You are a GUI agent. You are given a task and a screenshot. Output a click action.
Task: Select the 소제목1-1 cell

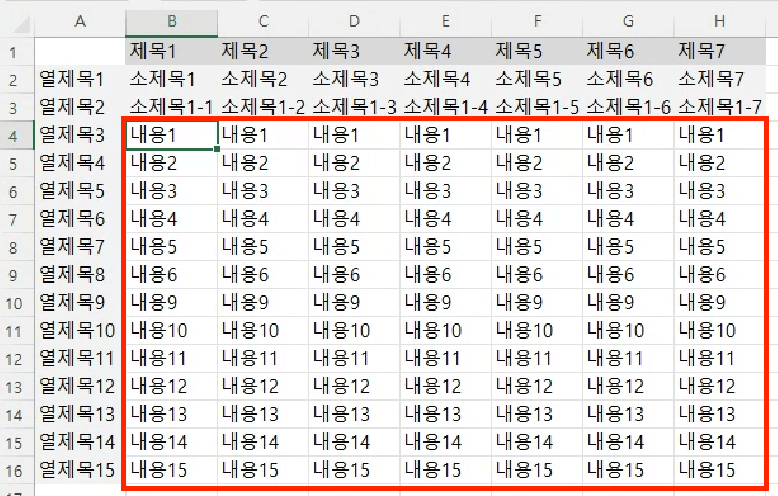[171, 107]
